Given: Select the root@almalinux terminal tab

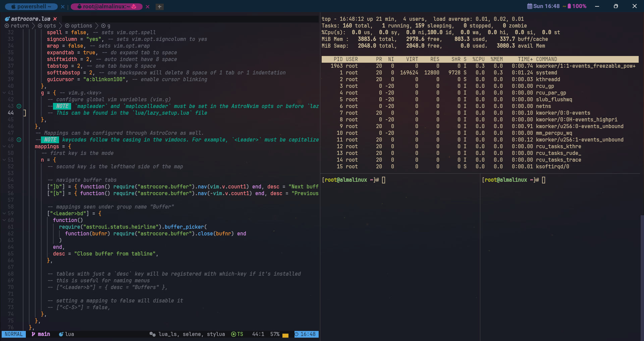Looking at the screenshot, I should point(106,6).
